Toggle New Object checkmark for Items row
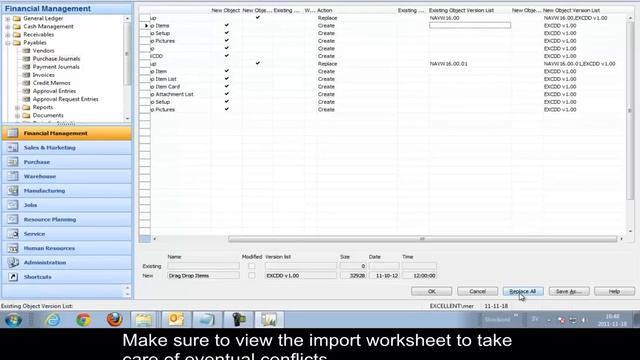This screenshot has height=360, width=640. (227, 25)
